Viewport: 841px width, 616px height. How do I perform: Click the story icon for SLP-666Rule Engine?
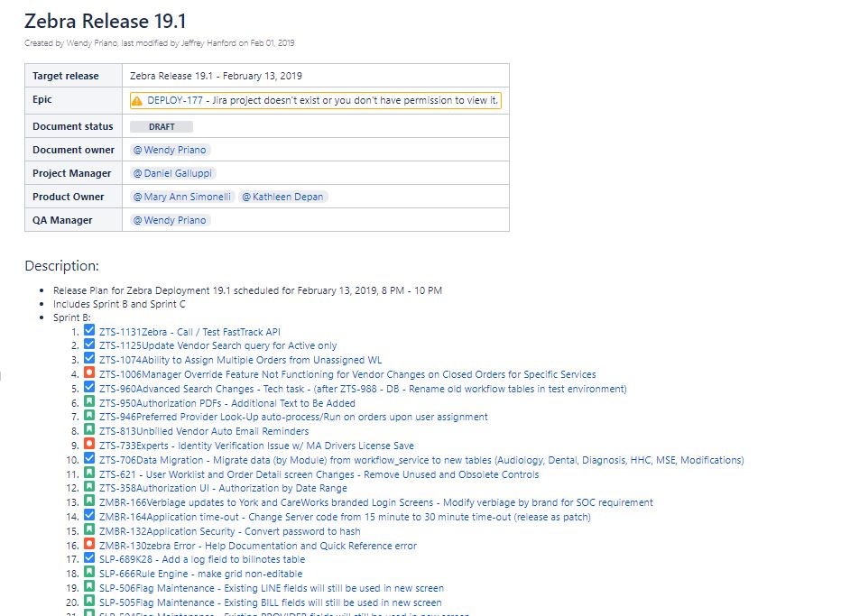(89, 572)
